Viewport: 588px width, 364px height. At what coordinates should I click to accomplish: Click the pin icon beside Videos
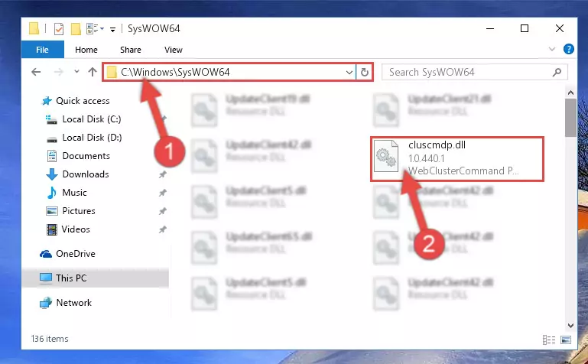pos(162,229)
